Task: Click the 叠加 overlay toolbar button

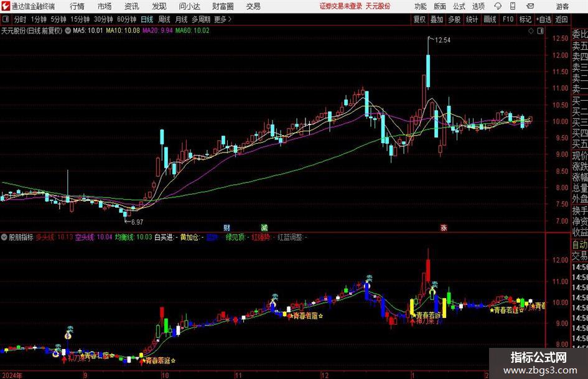Action: click(x=437, y=19)
